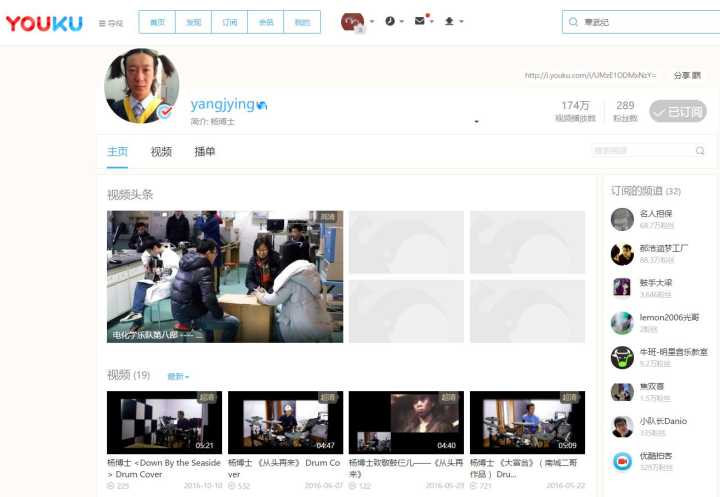Open the 发现 discover navigation link

point(193,22)
